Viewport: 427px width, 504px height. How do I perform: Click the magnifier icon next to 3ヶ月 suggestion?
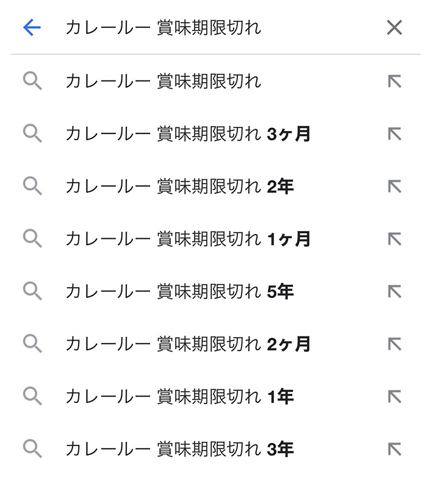click(x=32, y=133)
